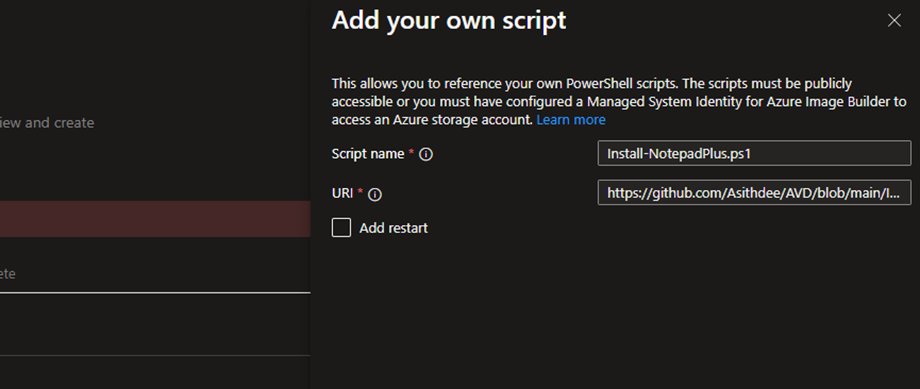Focus the Script name field containing Install-NotepadPlus.ps1
Image resolution: width=920 pixels, height=389 pixels.
754,154
